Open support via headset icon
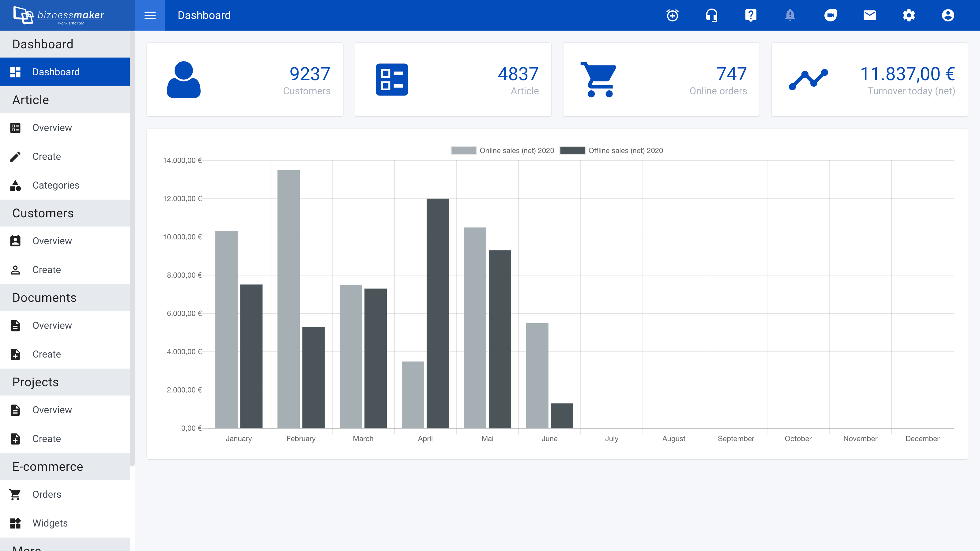 [x=711, y=15]
